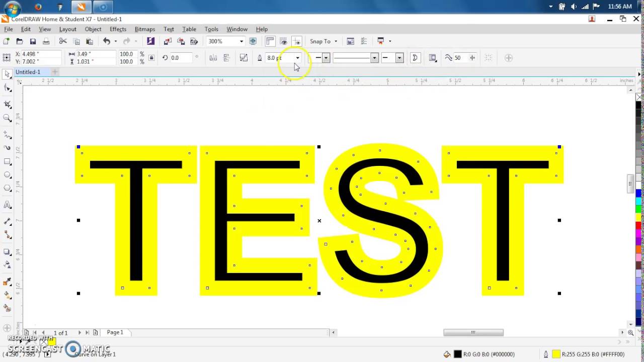644x362 pixels.
Task: Select the Rectangle tool
Action: click(x=7, y=162)
